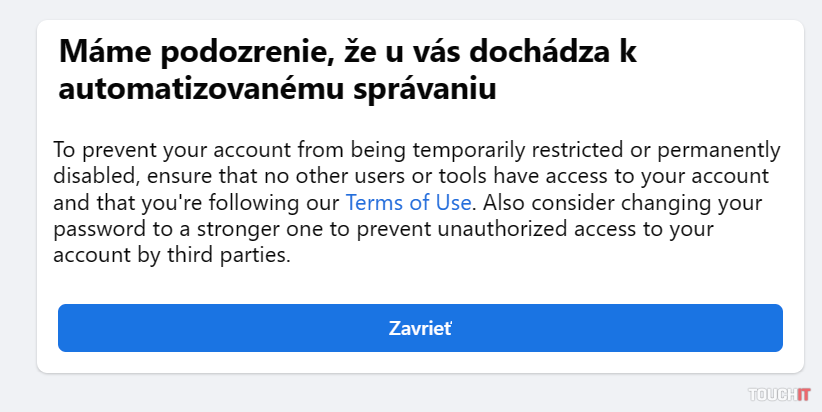Open the Terms of Use link
This screenshot has width=822, height=412.
point(407,203)
